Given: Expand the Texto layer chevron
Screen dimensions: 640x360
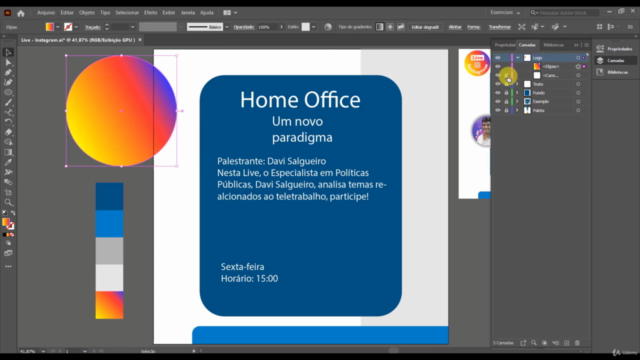Looking at the screenshot, I should click(x=518, y=84).
